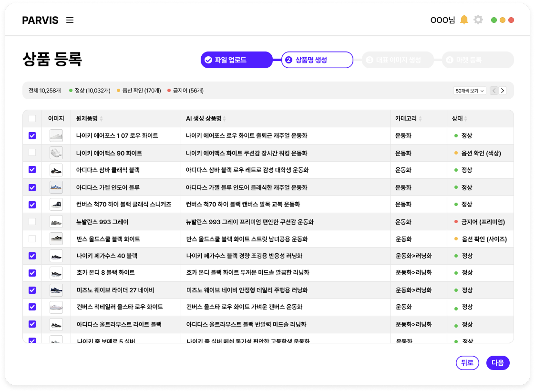
Task: Select AI name 나이키 에어맥스 화이트 쿠션감 장시간 워킹 운동화
Action: pyautogui.click(x=247, y=153)
